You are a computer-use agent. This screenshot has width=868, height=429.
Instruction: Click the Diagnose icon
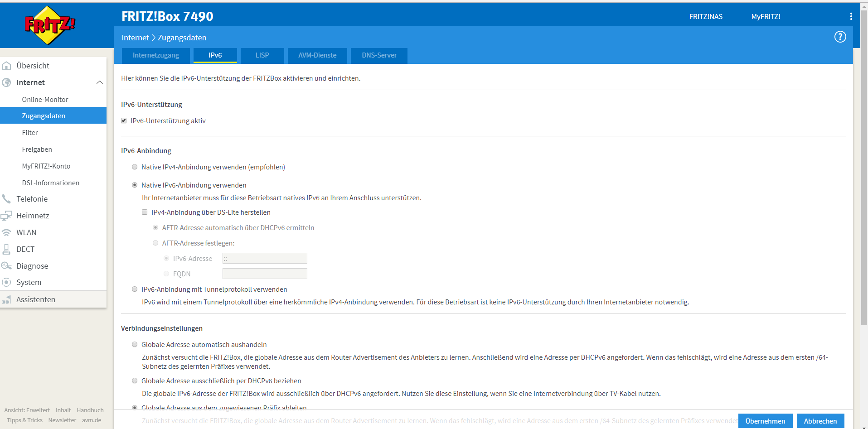(6, 266)
